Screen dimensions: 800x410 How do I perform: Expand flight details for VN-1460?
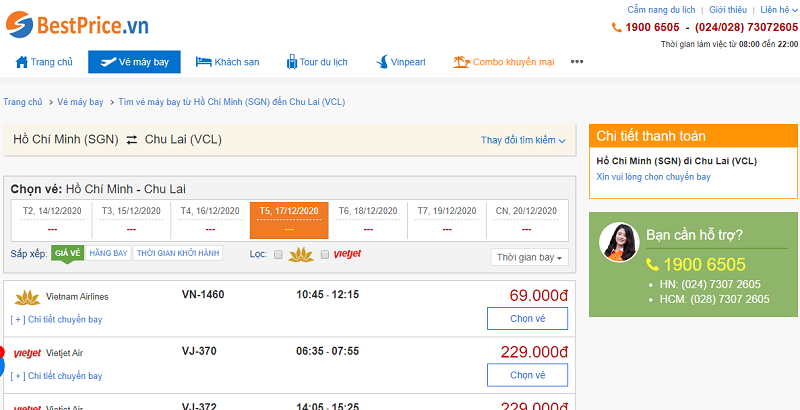coord(56,320)
